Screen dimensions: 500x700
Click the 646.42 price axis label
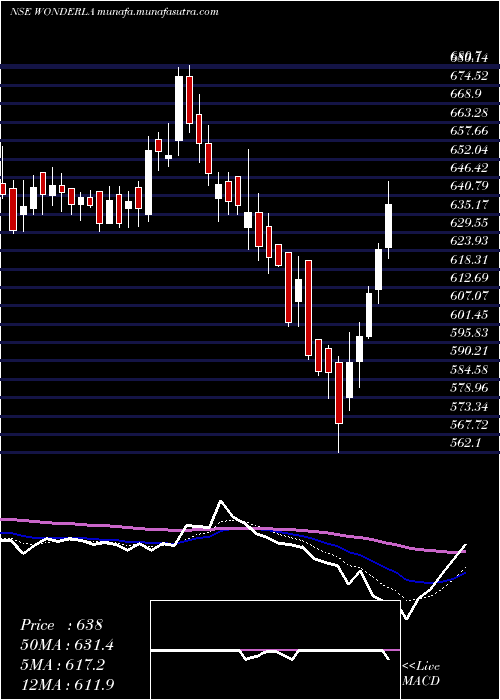(468, 168)
